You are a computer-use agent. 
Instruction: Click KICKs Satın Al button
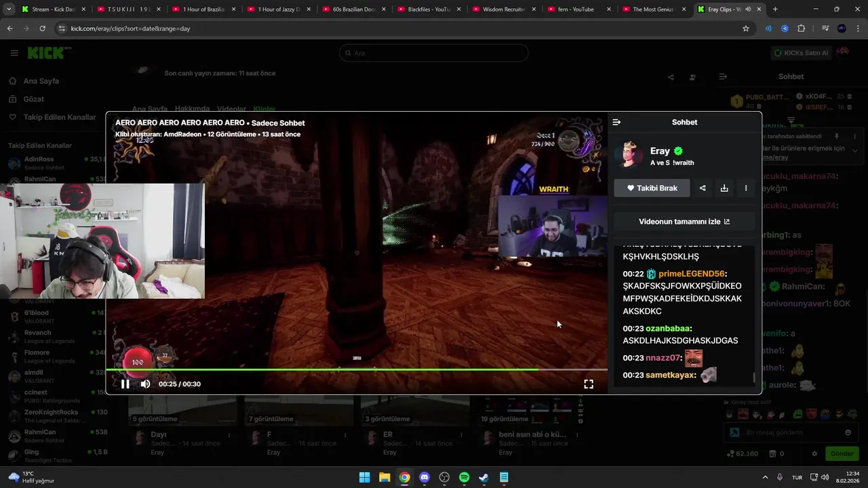(802, 53)
